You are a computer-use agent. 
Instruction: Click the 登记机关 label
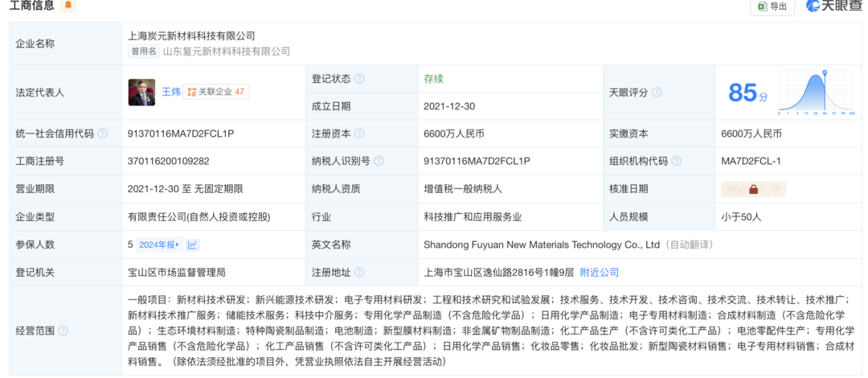point(35,272)
